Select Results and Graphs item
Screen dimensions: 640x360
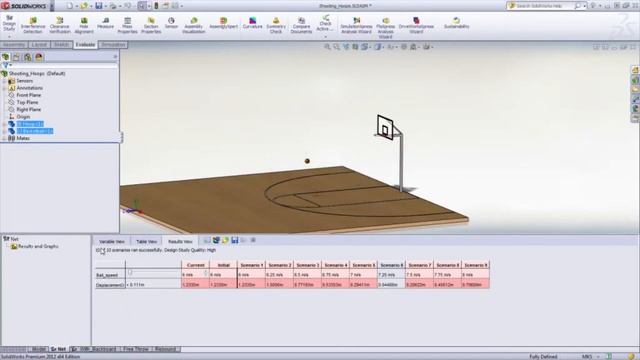click(38, 247)
